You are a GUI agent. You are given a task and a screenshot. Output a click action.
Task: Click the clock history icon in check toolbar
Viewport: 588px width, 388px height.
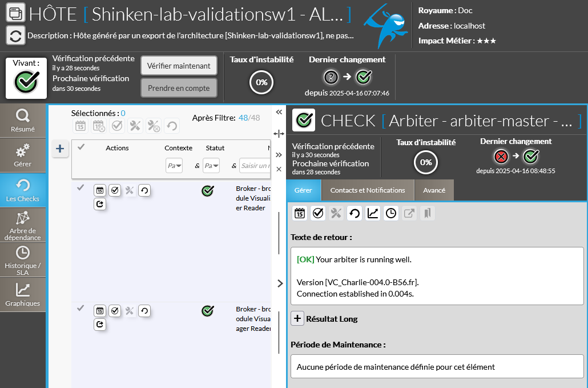click(x=391, y=213)
